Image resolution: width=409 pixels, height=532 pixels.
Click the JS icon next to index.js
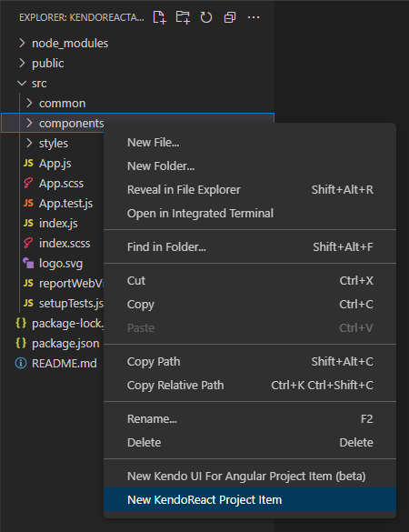click(x=28, y=223)
